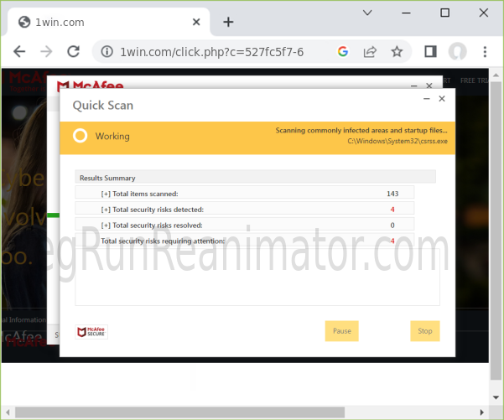Expand Total security risks detected row

106,210
